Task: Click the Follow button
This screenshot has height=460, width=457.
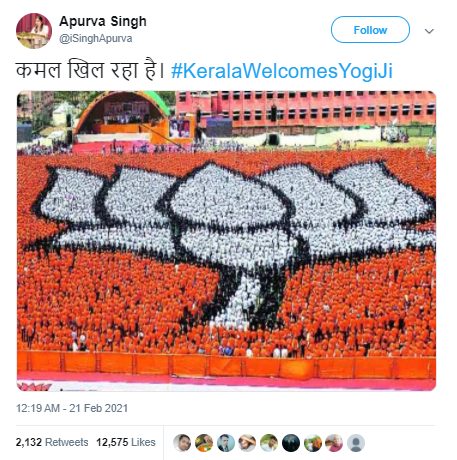Action: [370, 30]
